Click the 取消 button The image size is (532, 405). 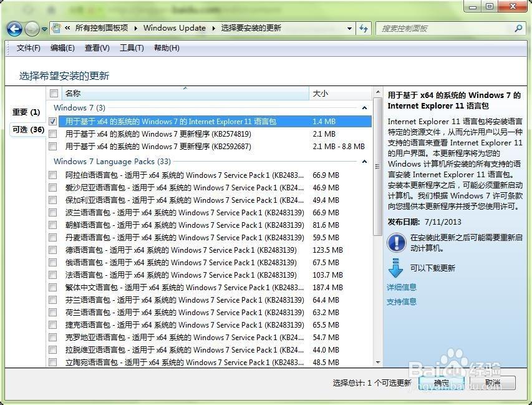[x=493, y=383]
